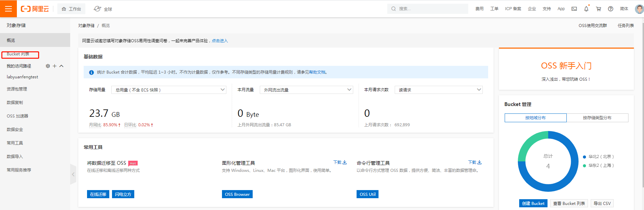This screenshot has width=644, height=210.
Task: Click the search input field
Action: 428,9
